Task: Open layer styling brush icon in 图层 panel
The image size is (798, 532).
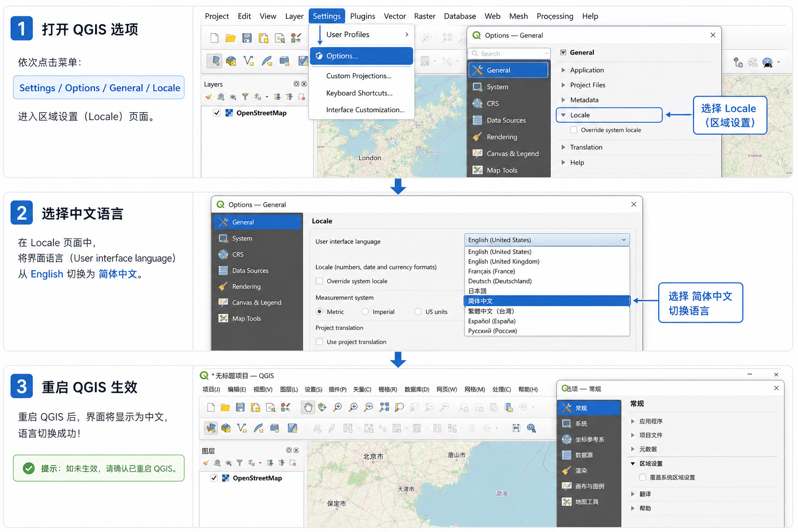Action: 206,463
